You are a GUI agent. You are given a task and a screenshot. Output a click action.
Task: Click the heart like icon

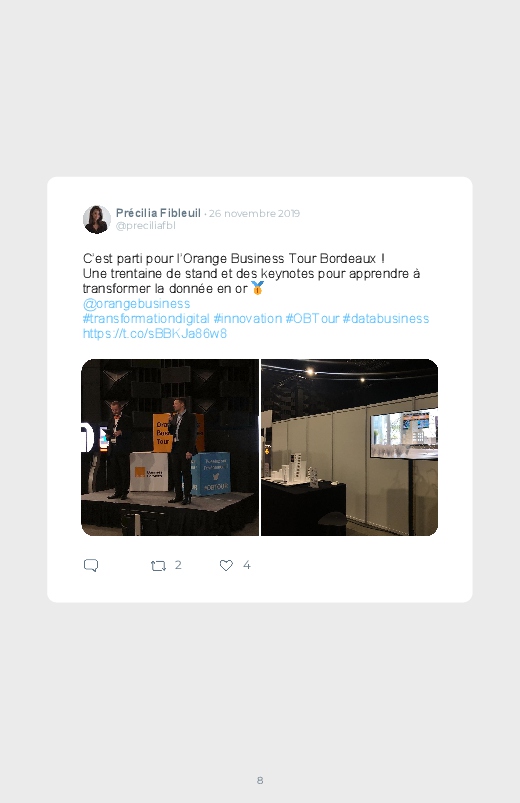tap(226, 565)
